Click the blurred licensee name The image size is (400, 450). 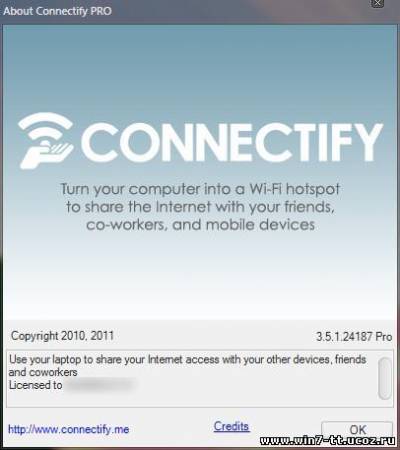pyautogui.click(x=100, y=385)
